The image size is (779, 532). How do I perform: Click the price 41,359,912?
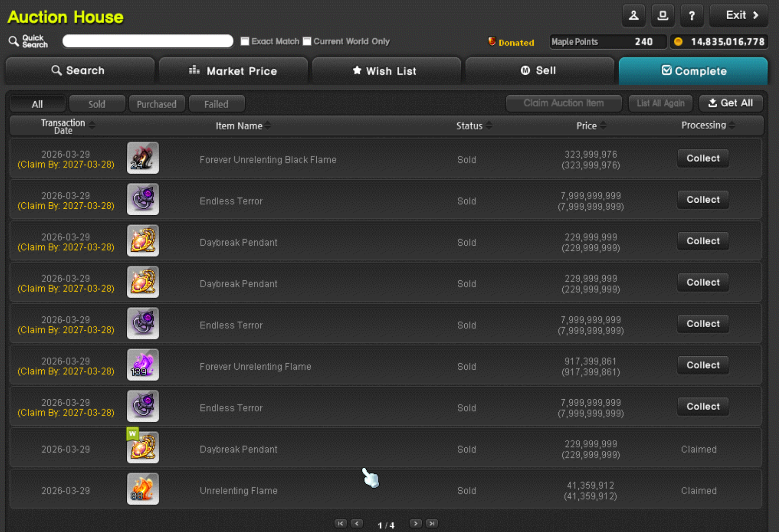tap(591, 485)
